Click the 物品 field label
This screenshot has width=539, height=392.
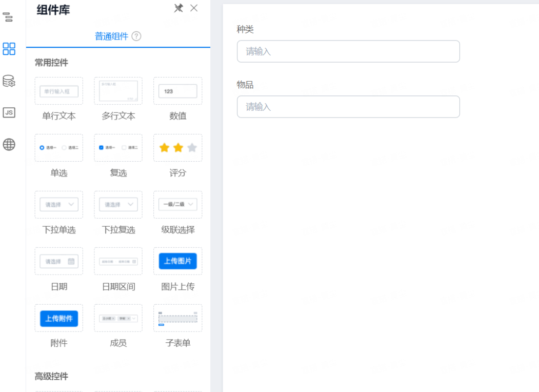pyautogui.click(x=245, y=85)
